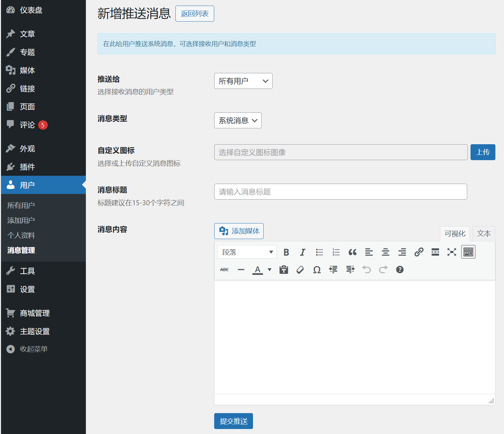Align text left
This screenshot has height=434, width=504.
click(369, 252)
